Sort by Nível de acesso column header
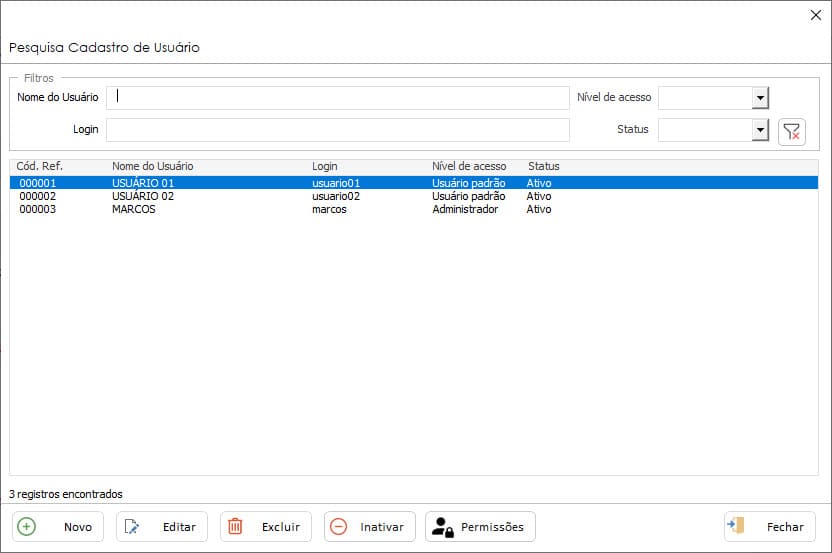This screenshot has height=553, width=832. click(469, 166)
